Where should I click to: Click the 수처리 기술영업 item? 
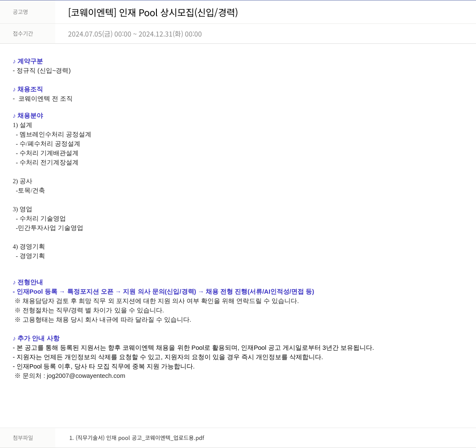tap(41, 219)
